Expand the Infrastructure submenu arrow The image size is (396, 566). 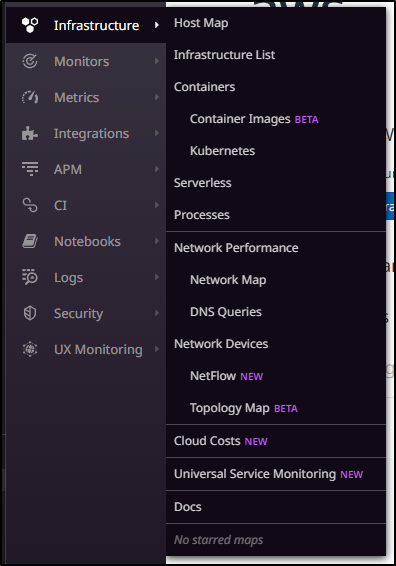pos(157,25)
